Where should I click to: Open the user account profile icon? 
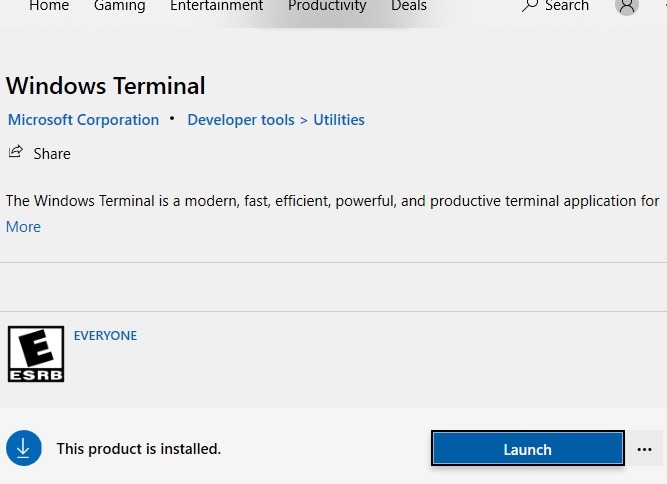[627, 6]
